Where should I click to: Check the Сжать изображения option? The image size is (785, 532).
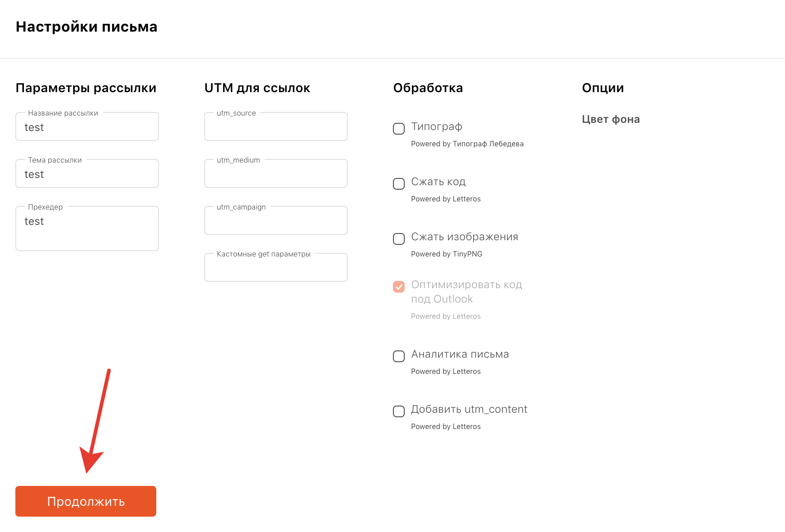399,239
